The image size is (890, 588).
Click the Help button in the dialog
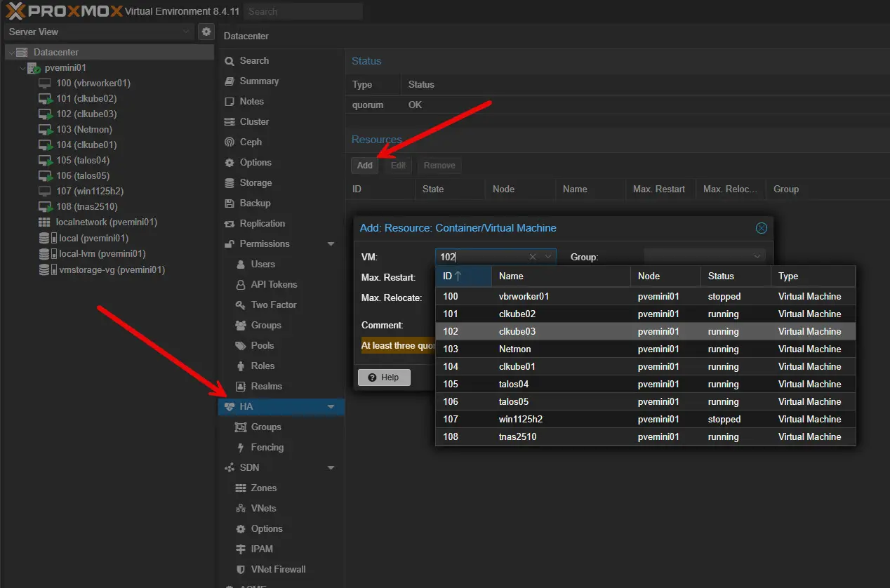384,377
